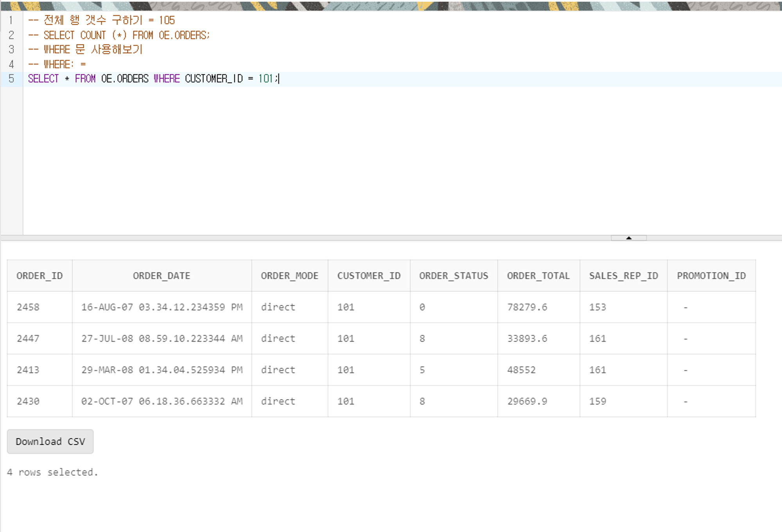Click the SALES_REP_ID column header

[623, 276]
